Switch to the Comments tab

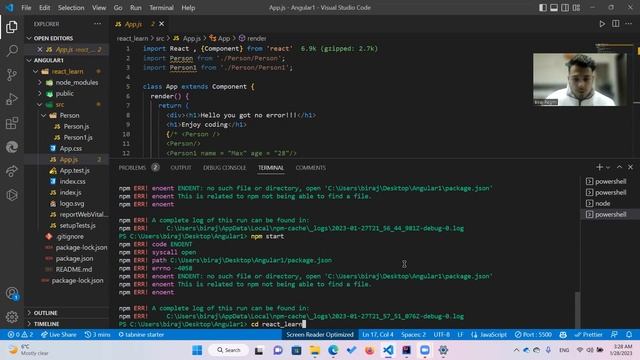coord(311,168)
